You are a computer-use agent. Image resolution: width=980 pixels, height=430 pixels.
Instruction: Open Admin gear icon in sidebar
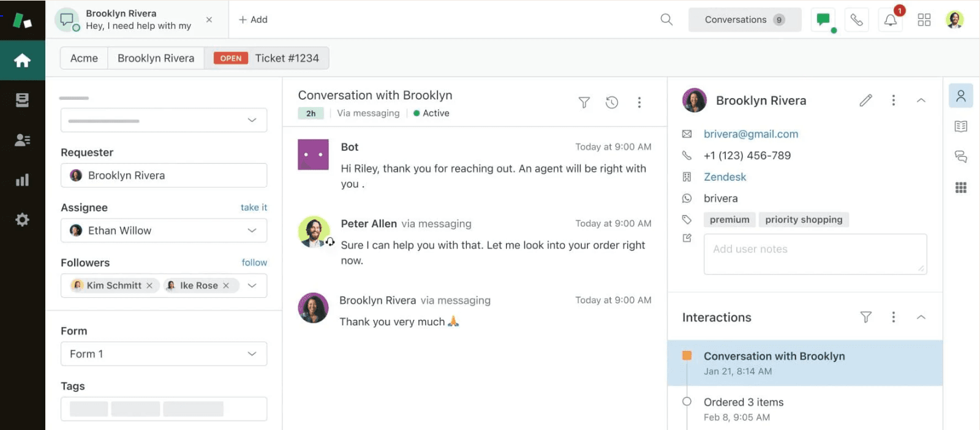22,219
